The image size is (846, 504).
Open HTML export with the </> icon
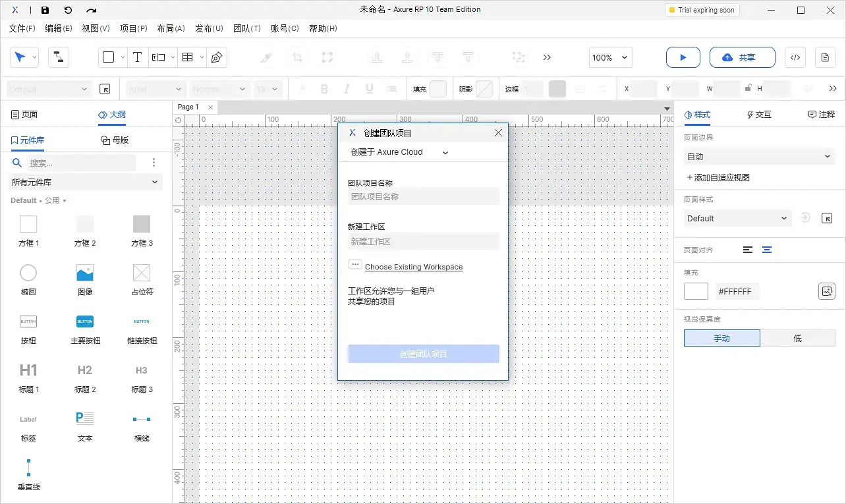coord(795,57)
